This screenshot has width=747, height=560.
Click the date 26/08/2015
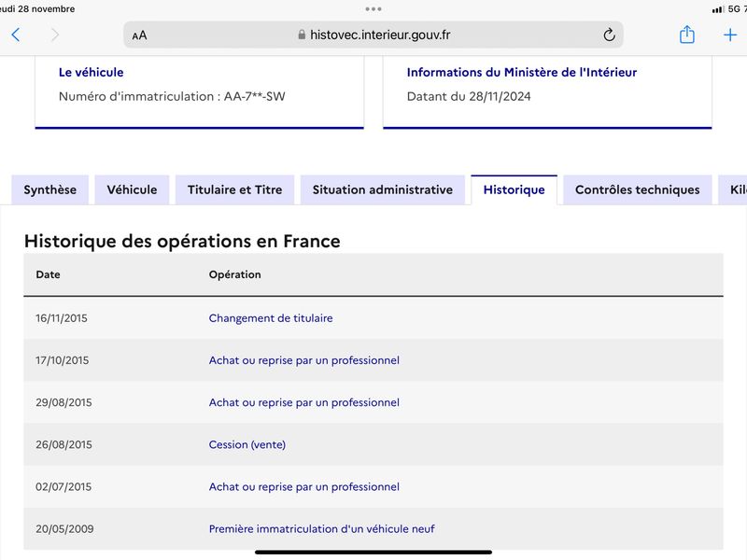(x=63, y=445)
